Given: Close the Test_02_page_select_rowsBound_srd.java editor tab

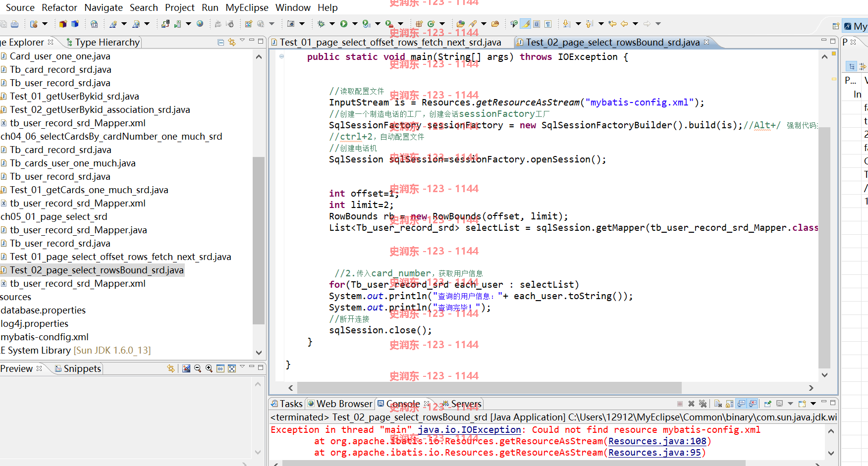Looking at the screenshot, I should tap(706, 42).
